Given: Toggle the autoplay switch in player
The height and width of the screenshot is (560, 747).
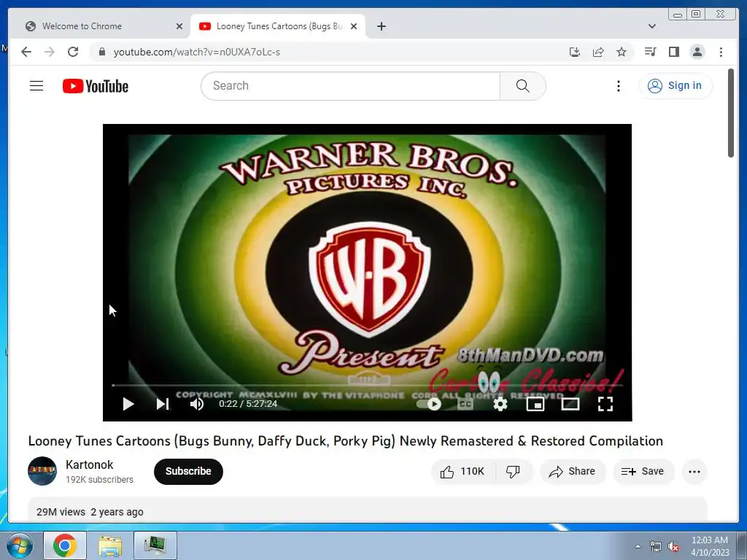Looking at the screenshot, I should click(429, 404).
